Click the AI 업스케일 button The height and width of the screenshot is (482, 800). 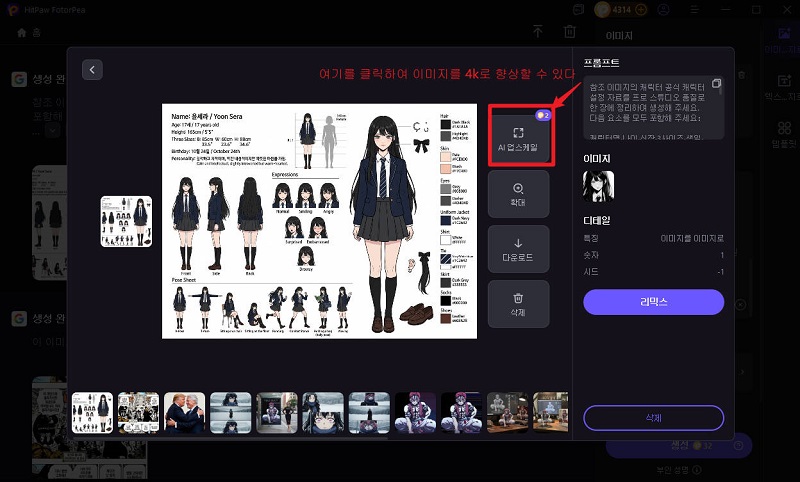[x=518, y=138]
